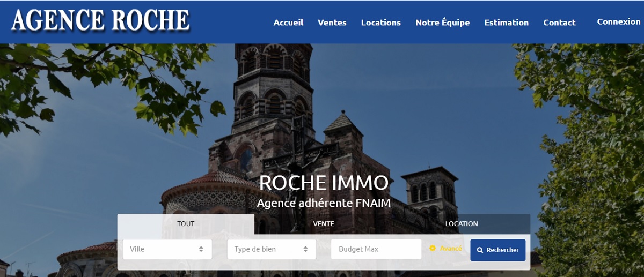Visit the Notre Équipe page
Image resolution: width=644 pixels, height=277 pixels.
point(442,23)
